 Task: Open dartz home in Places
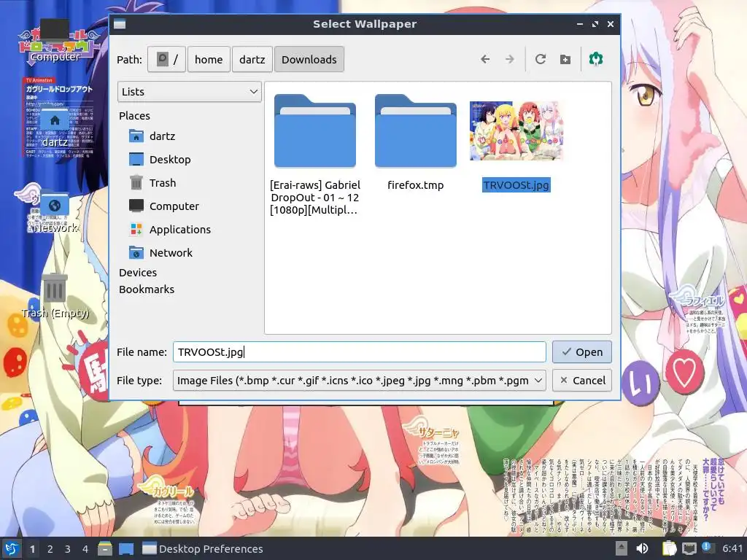(162, 136)
